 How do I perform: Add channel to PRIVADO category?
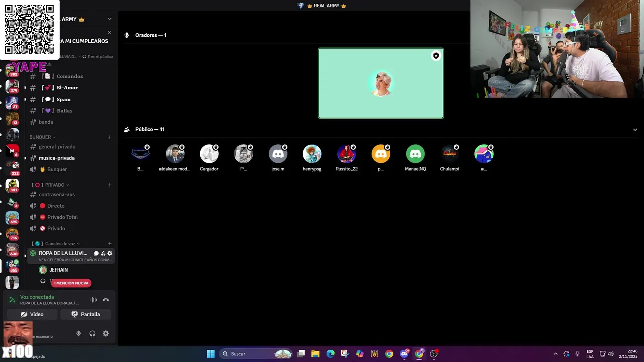pyautogui.click(x=110, y=185)
